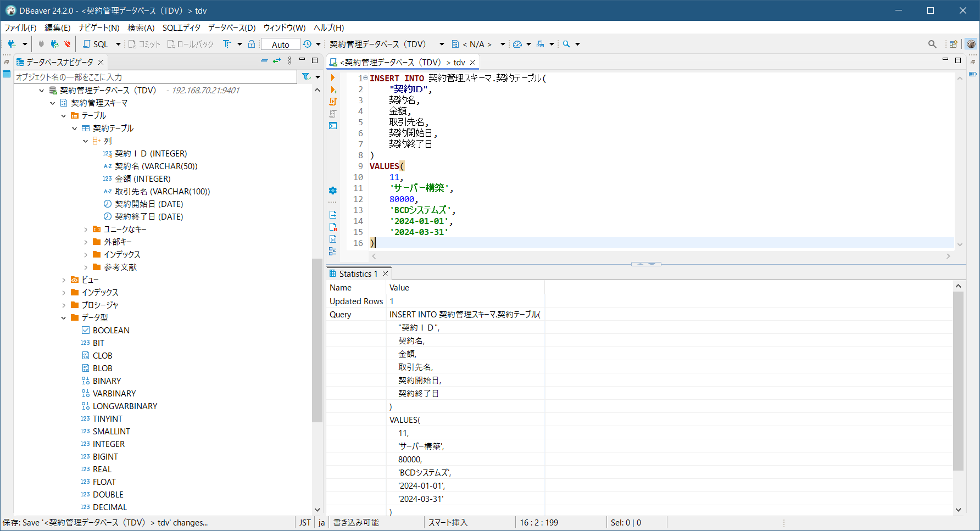Run SQL script icon in editor sidebar
980x531 pixels.
click(x=333, y=102)
